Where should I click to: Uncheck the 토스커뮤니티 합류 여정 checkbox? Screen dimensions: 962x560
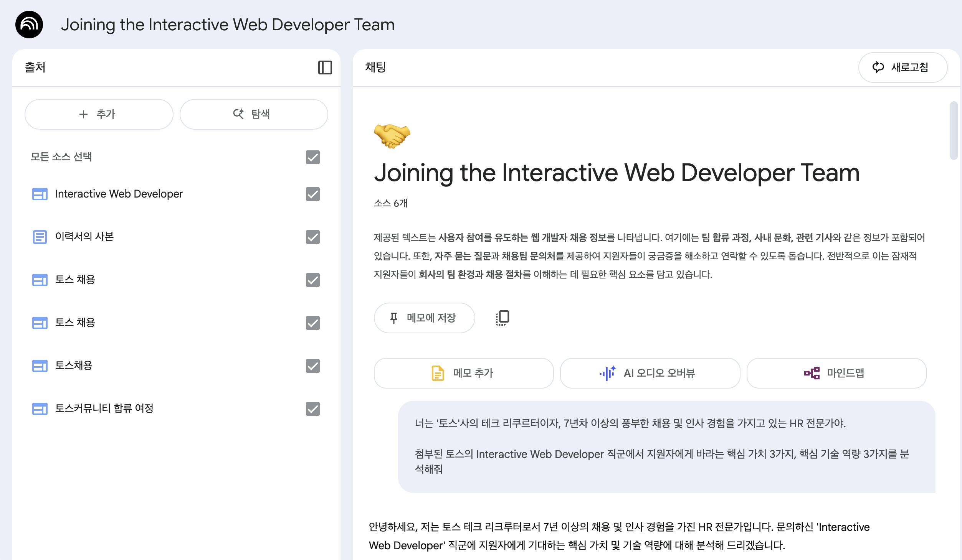point(313,409)
